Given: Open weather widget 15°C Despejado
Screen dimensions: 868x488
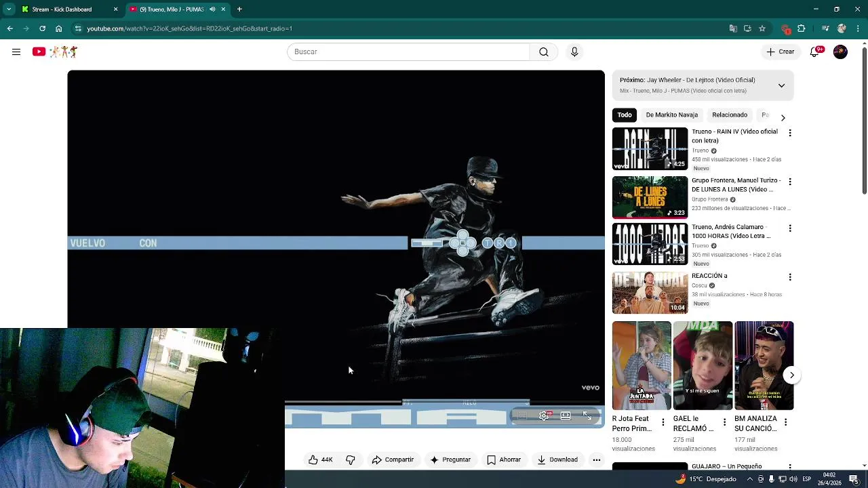Looking at the screenshot, I should pos(705,479).
